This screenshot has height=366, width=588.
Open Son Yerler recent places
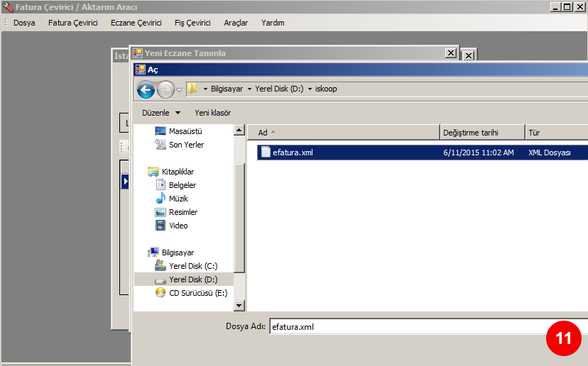[186, 145]
